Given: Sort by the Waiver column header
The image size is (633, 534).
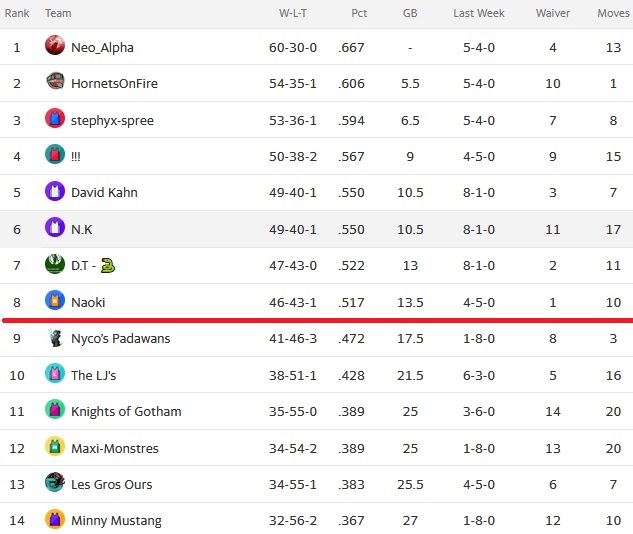Looking at the screenshot, I should pos(553,13).
